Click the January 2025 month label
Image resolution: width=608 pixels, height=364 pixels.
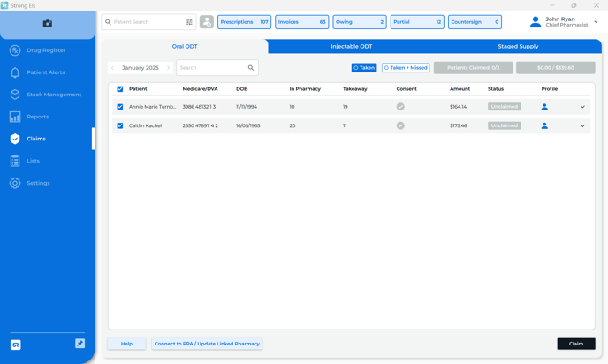coord(141,68)
